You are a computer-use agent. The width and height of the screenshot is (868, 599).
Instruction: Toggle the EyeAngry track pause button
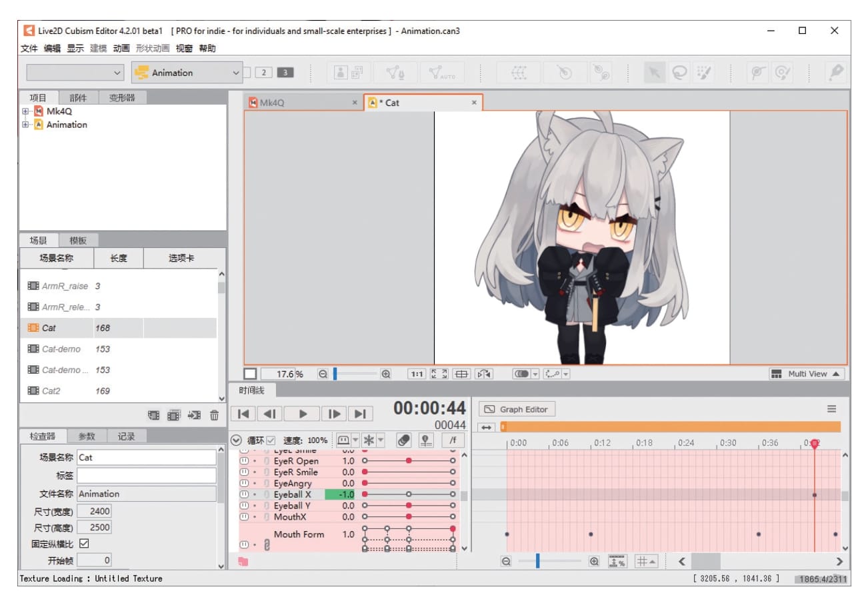(244, 483)
